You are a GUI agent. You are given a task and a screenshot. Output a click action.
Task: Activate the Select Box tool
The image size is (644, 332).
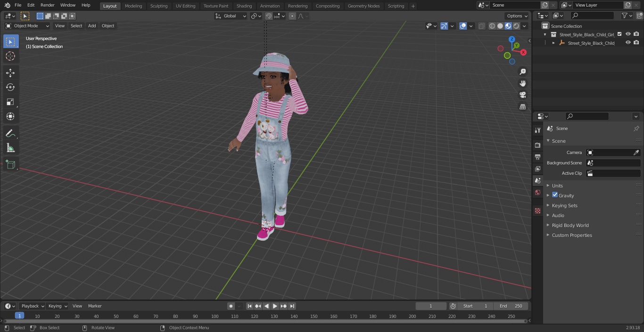10,41
